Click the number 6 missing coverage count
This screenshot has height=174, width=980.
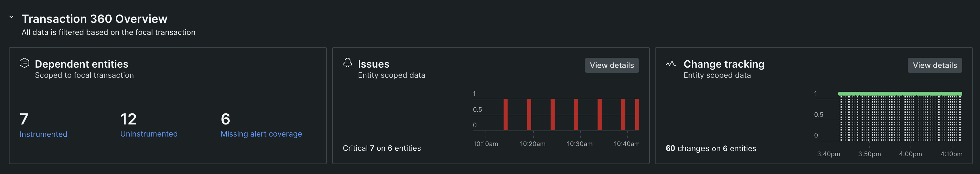pos(225,119)
